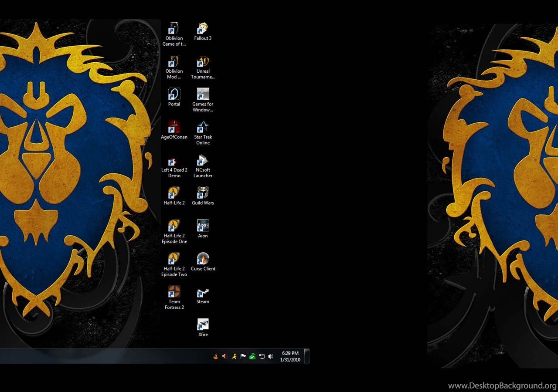Open the Action Center flag icon
The height and width of the screenshot is (392, 558).
(x=243, y=356)
